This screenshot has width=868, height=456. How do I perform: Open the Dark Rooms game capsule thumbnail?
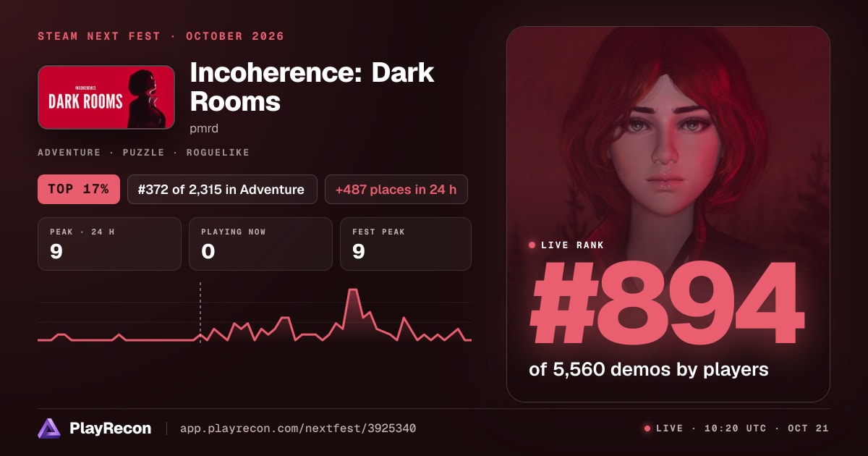tap(106, 97)
